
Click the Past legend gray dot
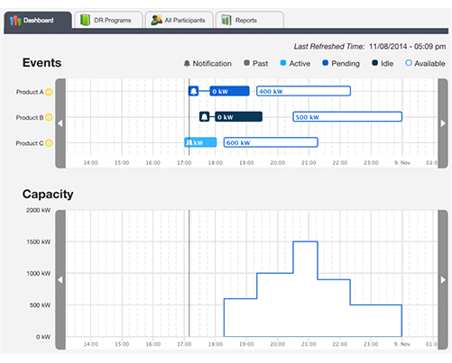click(x=247, y=63)
